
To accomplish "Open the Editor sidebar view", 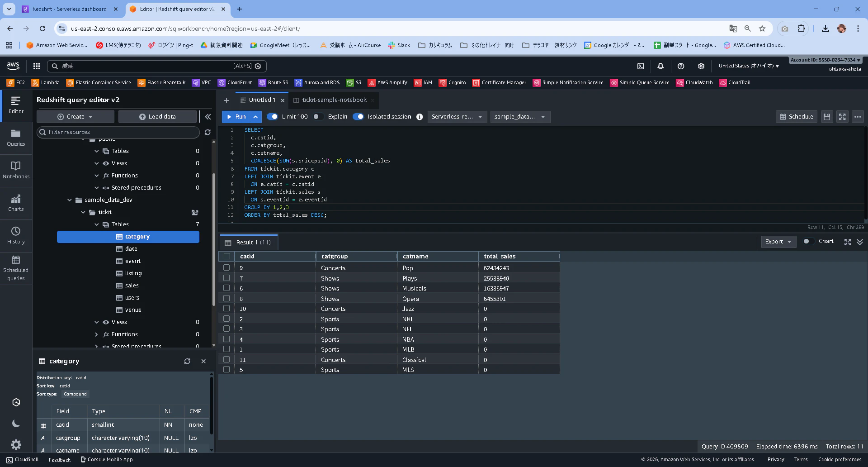I will (x=16, y=105).
